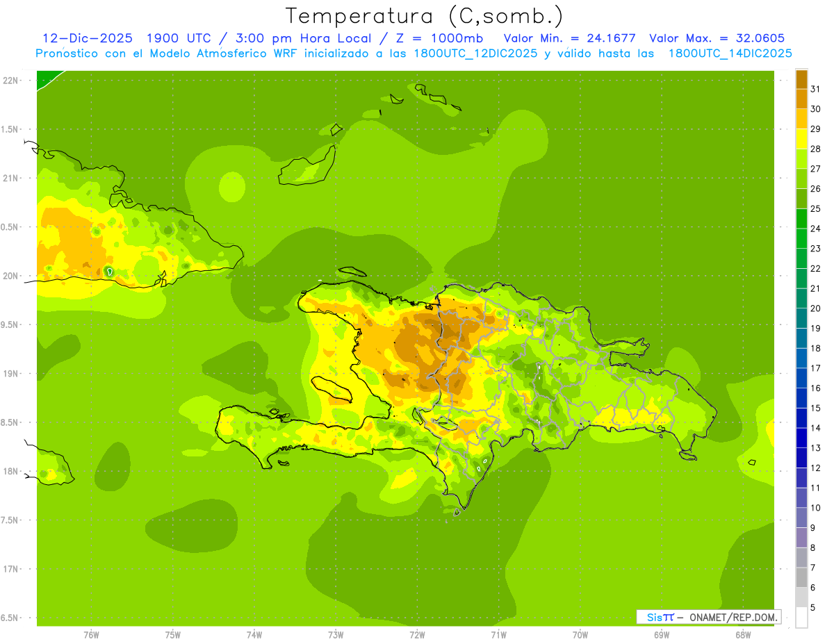This screenshot has height=644, width=834.
Task: Click the '71W' longitude axis label
Action: click(498, 634)
